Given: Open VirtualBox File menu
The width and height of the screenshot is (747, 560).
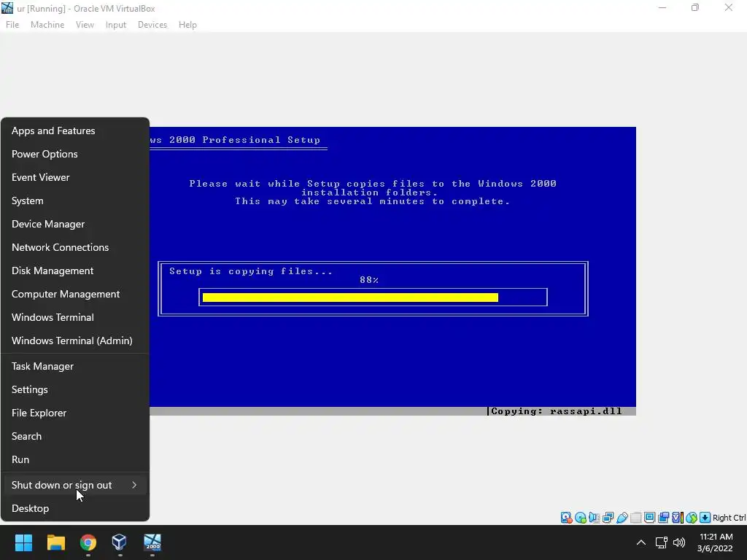Looking at the screenshot, I should tap(12, 25).
